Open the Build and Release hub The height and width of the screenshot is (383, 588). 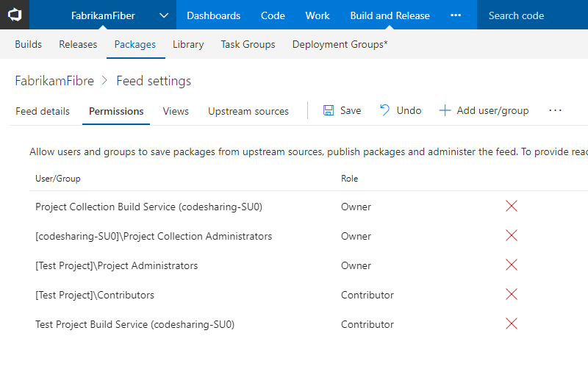(390, 15)
